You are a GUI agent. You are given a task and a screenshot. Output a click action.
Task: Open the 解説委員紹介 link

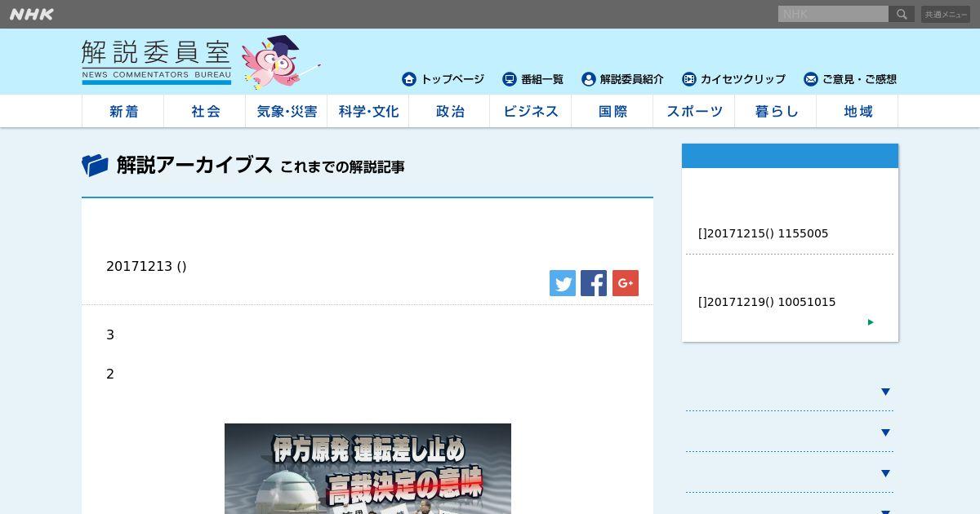pyautogui.click(x=632, y=79)
